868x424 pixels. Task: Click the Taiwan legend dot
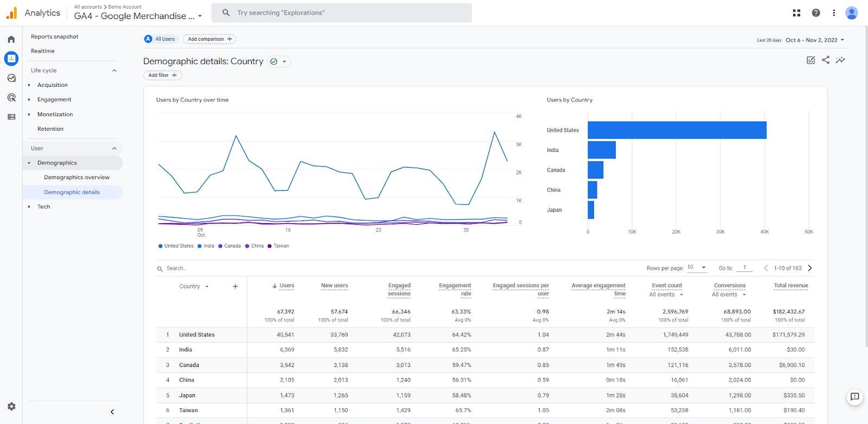pyautogui.click(x=270, y=246)
